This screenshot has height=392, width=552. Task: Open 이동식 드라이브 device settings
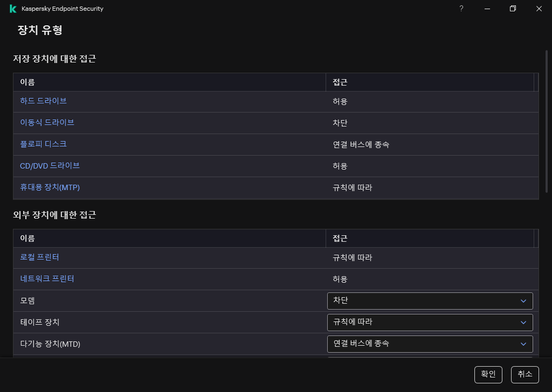click(46, 123)
